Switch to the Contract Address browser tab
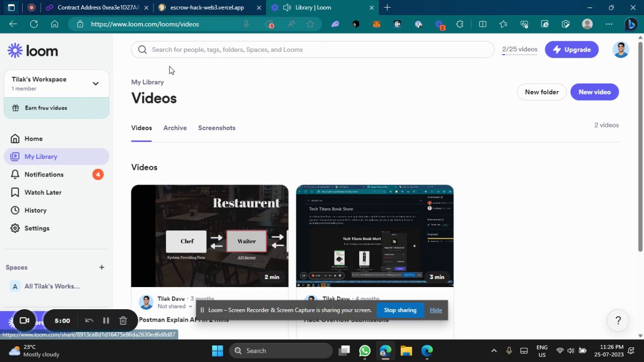Screen dimensions: 644x362 [x=97, y=8]
